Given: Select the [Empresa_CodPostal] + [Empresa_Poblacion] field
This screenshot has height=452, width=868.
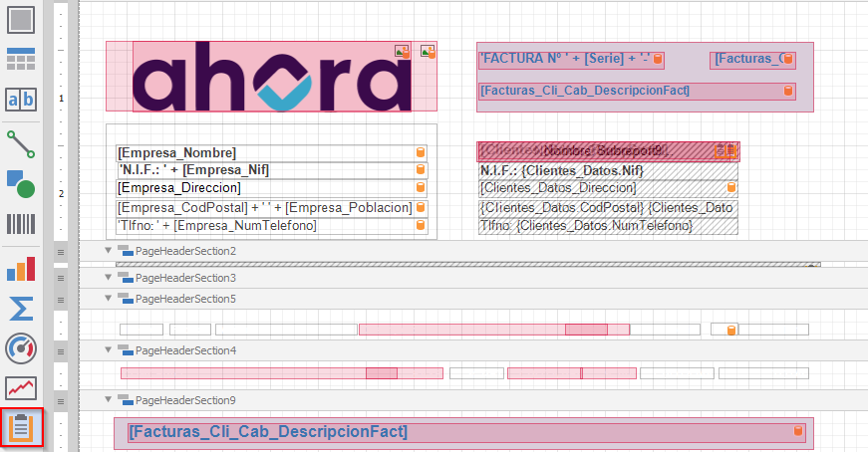Looking at the screenshot, I should click(272, 207).
